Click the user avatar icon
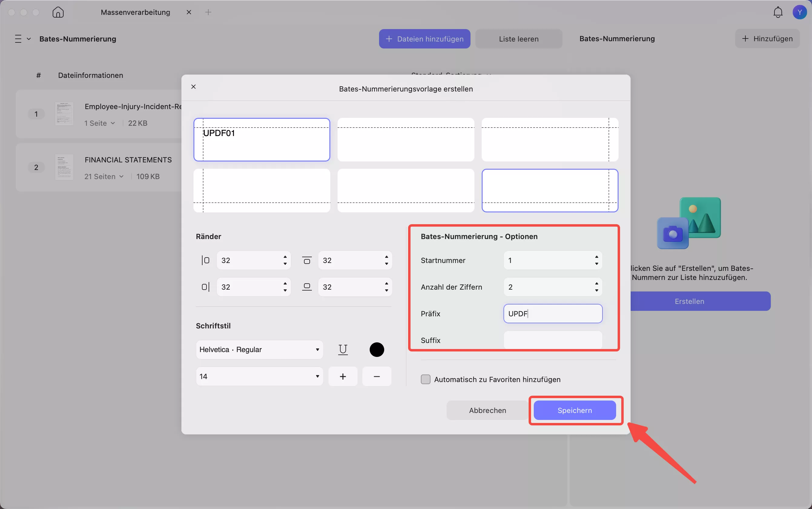812x509 pixels. (x=800, y=12)
